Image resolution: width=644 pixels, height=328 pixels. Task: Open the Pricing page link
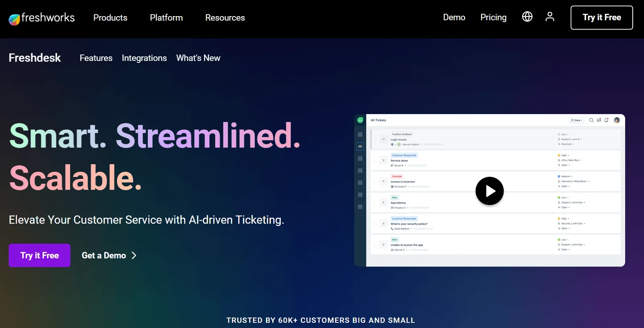493,17
